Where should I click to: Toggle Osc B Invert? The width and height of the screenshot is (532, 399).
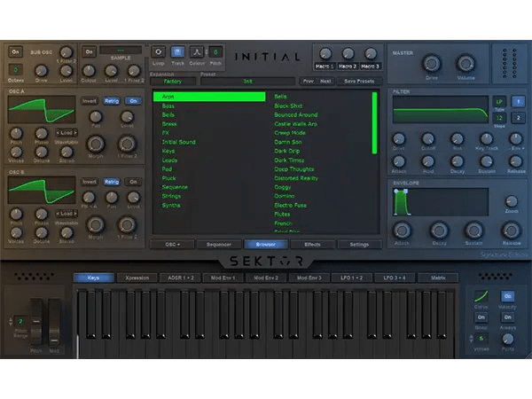click(90, 182)
